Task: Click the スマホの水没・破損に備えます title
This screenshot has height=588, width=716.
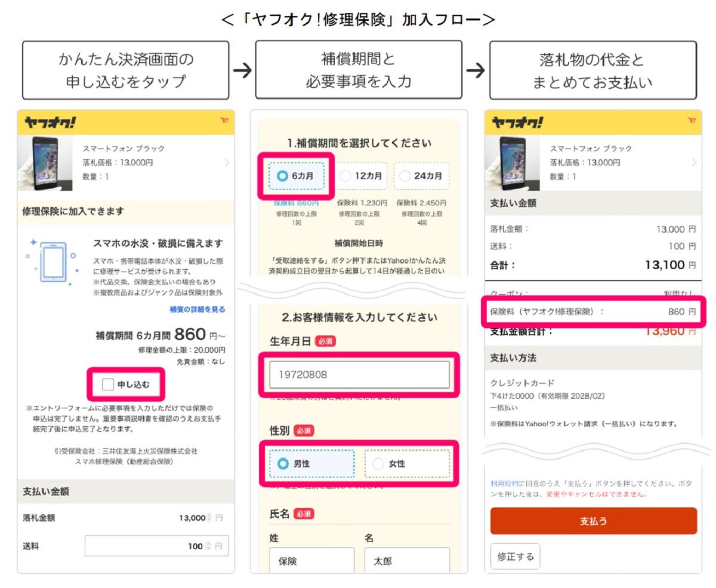Action: point(158,243)
